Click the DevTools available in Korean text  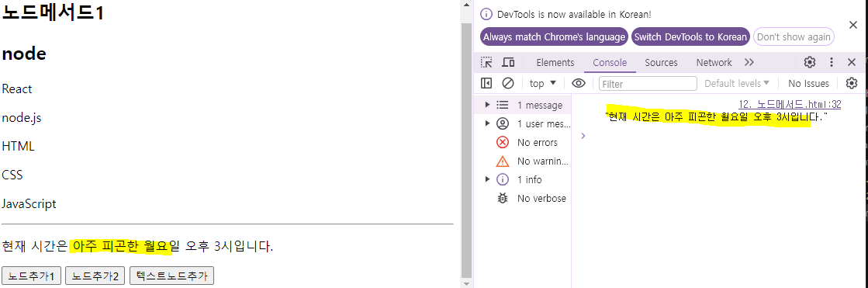[575, 15]
